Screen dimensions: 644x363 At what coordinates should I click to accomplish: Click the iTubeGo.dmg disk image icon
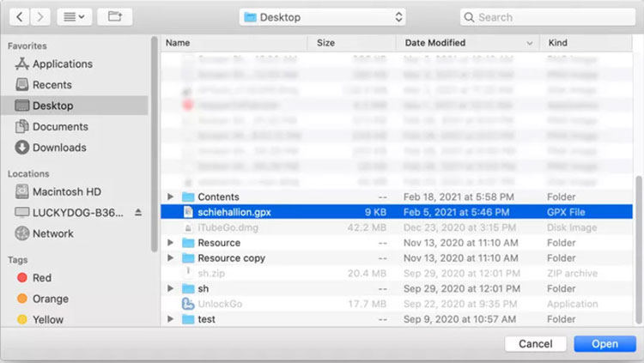pos(188,227)
